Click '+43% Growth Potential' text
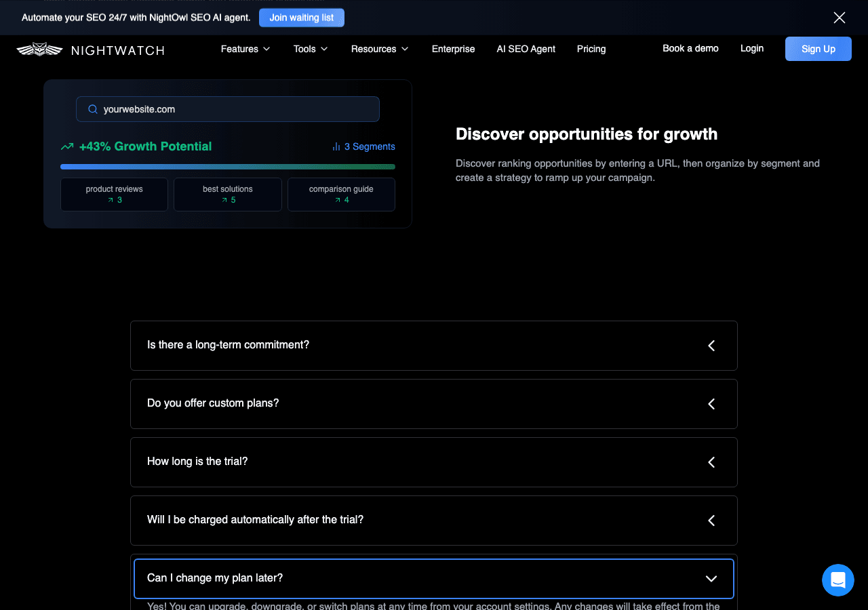Image resolution: width=868 pixels, height=610 pixels. 145,146
